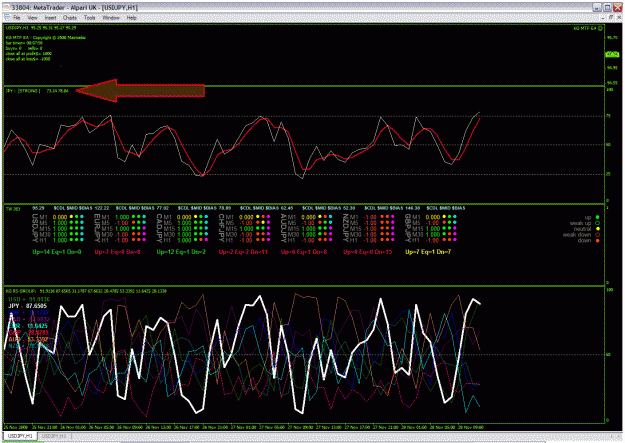This screenshot has height=443, width=625.
Task: Click the AUDJPY summary text Up=6 Eq=1
Action: click(x=304, y=252)
